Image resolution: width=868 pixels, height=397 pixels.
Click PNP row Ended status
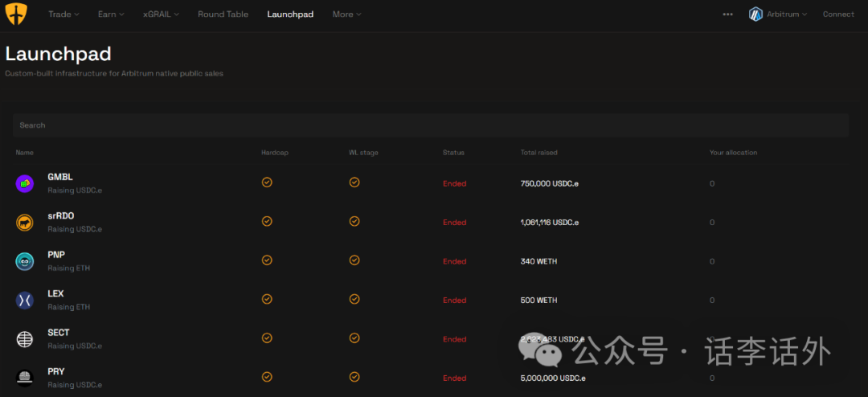pyautogui.click(x=454, y=261)
